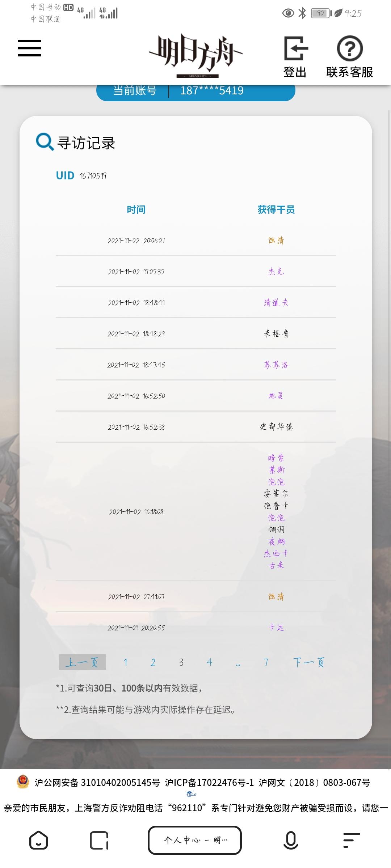Image resolution: width=391 pixels, height=868 pixels.
Task: Go to page 1 of records
Action: coord(125,662)
